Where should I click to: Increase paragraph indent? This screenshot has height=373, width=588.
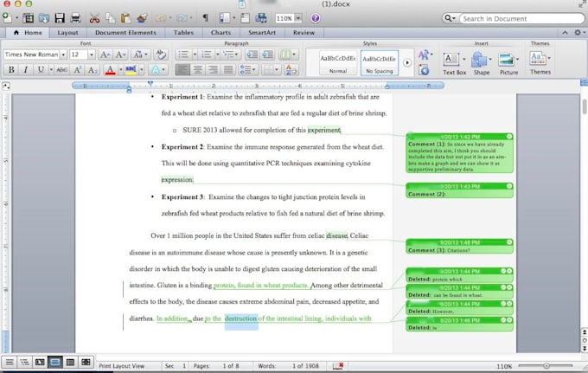pyautogui.click(x=267, y=55)
